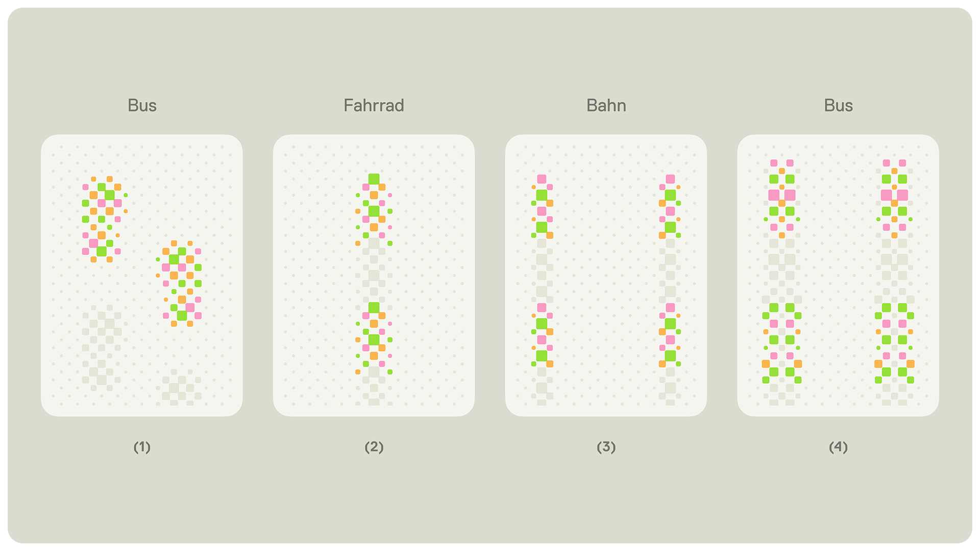Image resolution: width=980 pixels, height=551 pixels.
Task: Click the lower-left colored motif in card (4)
Action: pyautogui.click(x=781, y=344)
